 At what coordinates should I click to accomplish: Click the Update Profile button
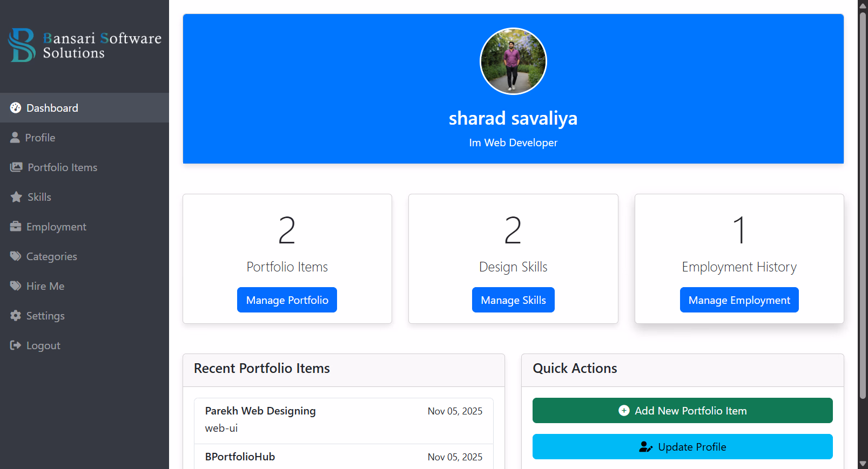[682, 446]
